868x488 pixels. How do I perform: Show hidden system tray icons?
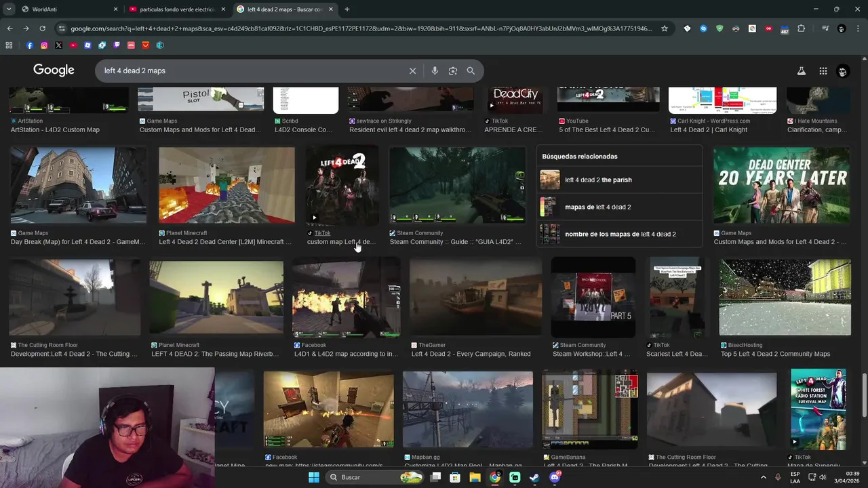764,477
